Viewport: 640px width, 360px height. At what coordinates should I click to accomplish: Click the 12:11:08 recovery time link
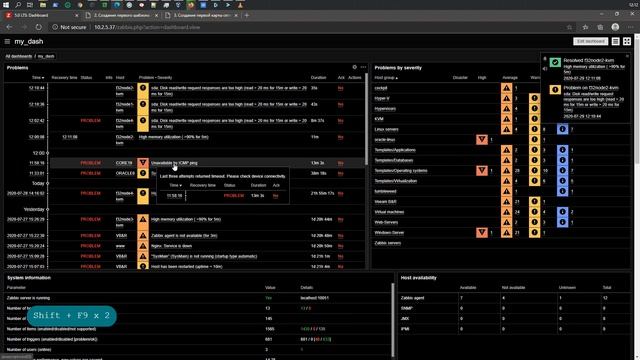70,137
